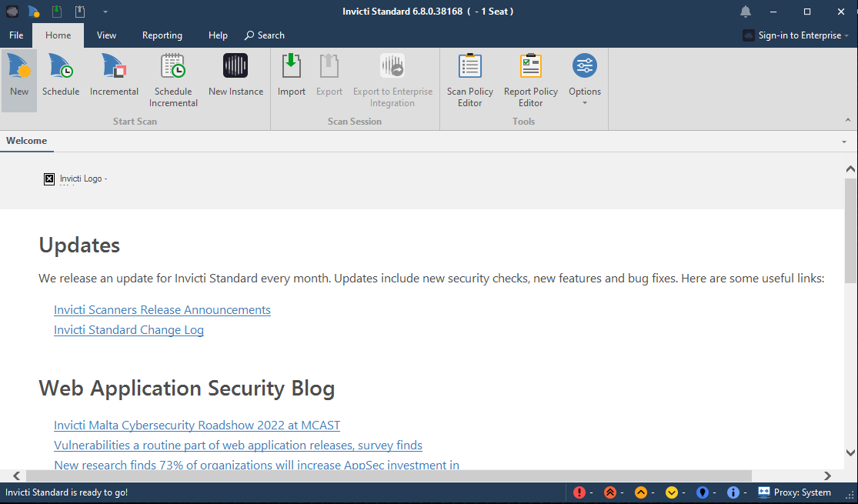Open Sign-in to Enterprise dropdown

[x=796, y=35]
